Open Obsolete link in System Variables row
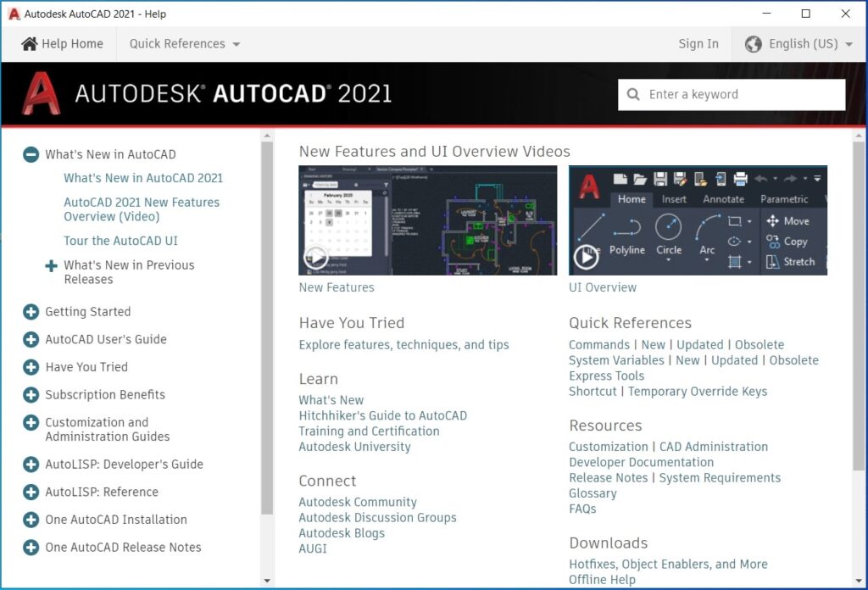 tap(793, 360)
